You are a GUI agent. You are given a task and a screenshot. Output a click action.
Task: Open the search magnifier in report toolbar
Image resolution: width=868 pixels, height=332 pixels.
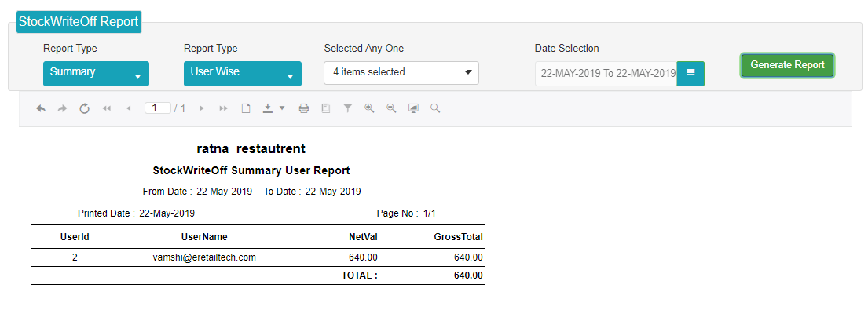[x=435, y=108]
